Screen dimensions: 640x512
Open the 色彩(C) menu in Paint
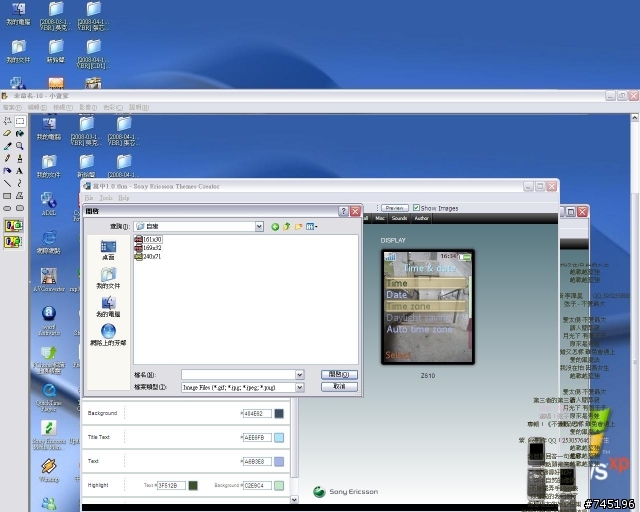coord(113,107)
